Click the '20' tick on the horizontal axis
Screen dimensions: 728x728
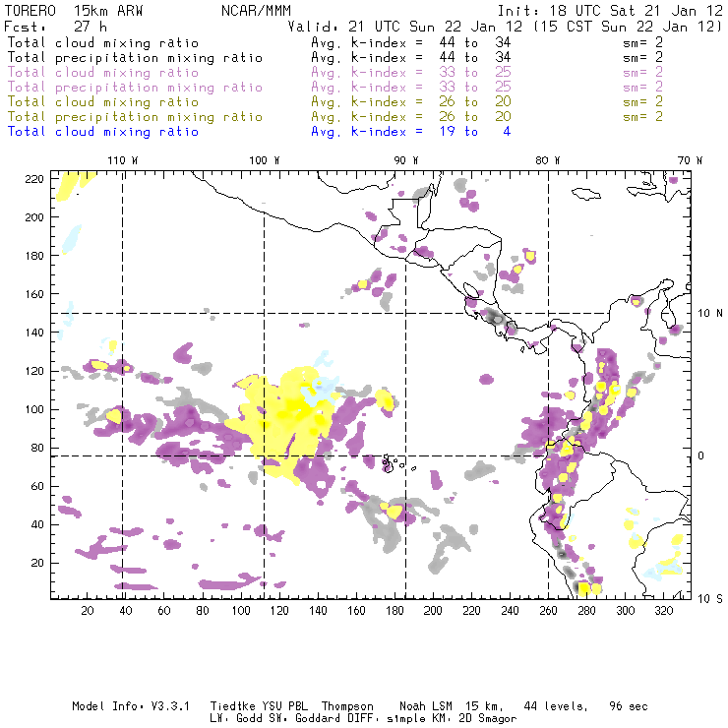(88, 611)
